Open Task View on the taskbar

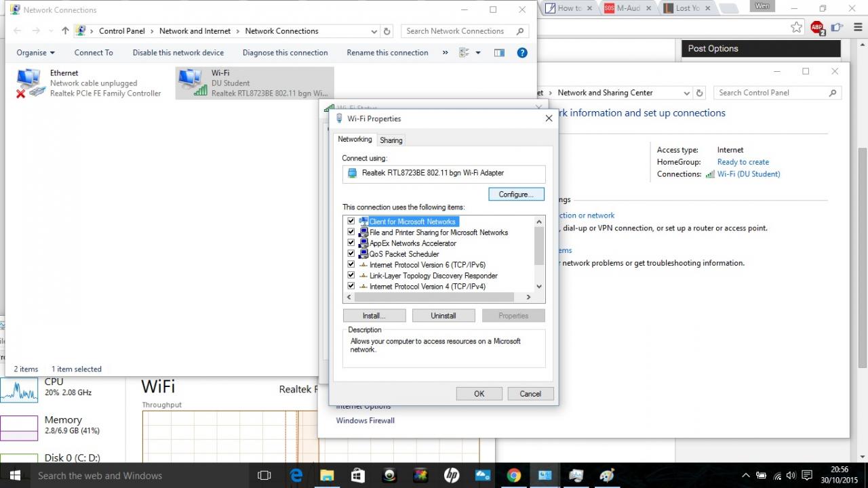tap(264, 476)
